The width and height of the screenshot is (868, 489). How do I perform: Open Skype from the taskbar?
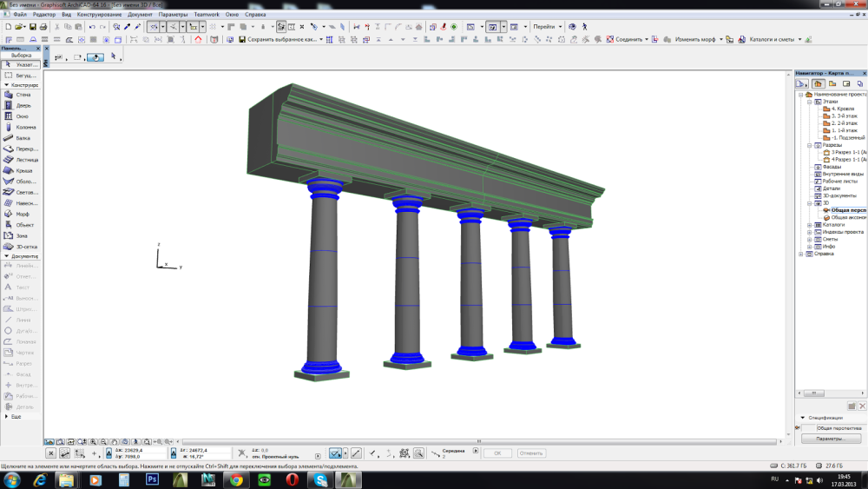320,479
